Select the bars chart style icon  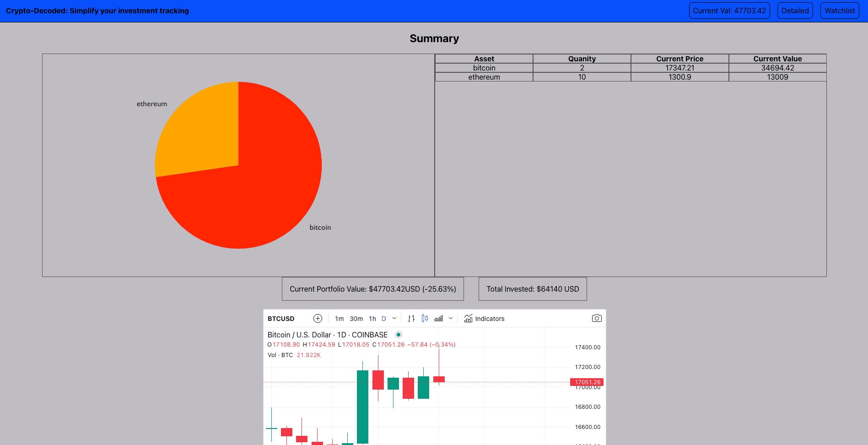point(411,318)
